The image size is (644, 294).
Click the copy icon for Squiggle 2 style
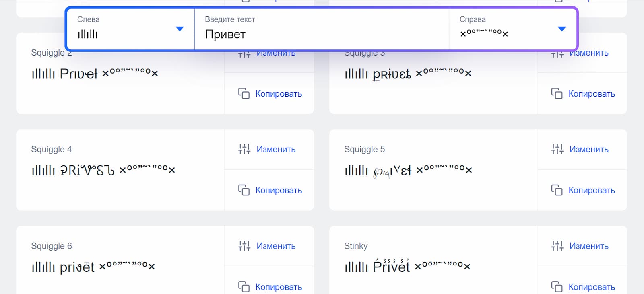tap(244, 93)
